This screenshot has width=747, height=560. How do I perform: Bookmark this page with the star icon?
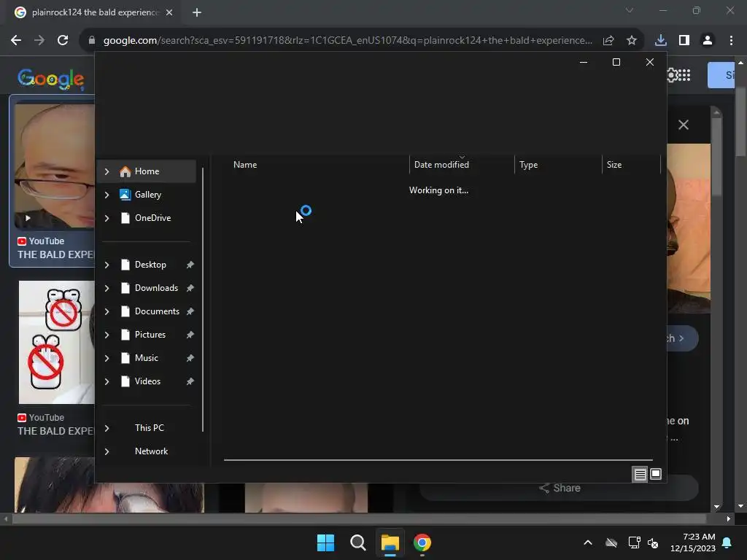(632, 41)
